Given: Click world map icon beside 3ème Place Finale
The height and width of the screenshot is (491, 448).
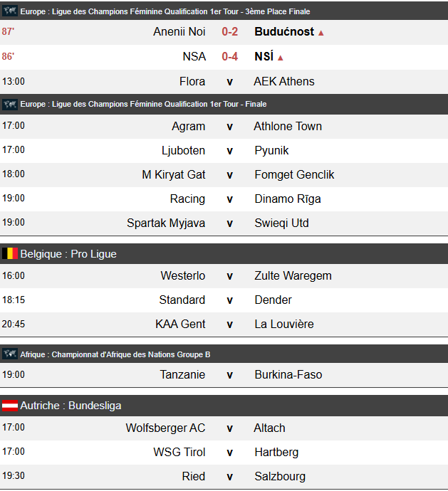Looking at the screenshot, I should coord(10,11).
